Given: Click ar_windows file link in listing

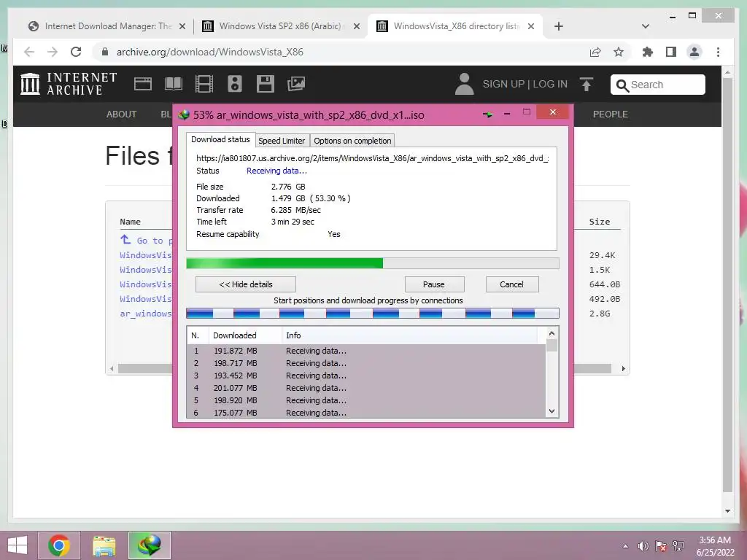Looking at the screenshot, I should click(146, 314).
